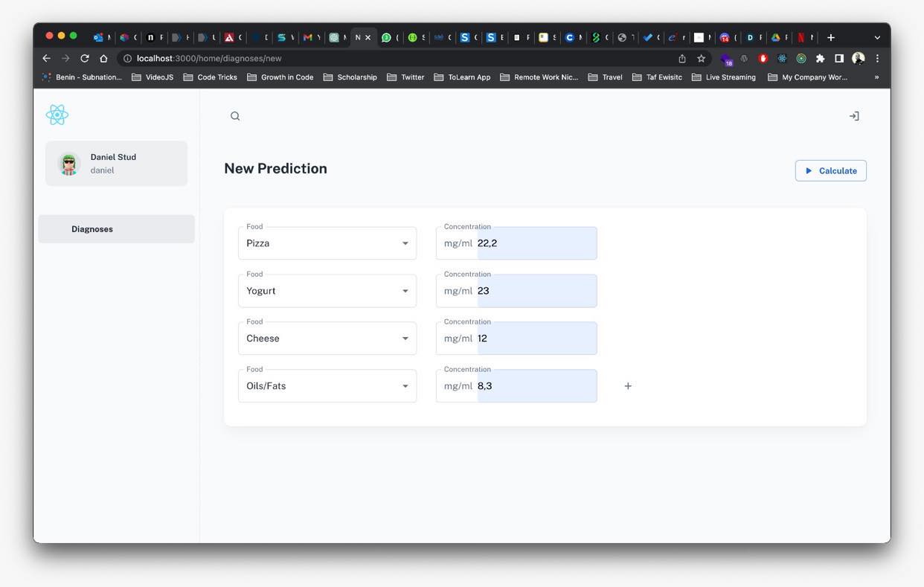The image size is (924, 587).
Task: Click the Daniel Stud profile card
Action: pos(116,164)
